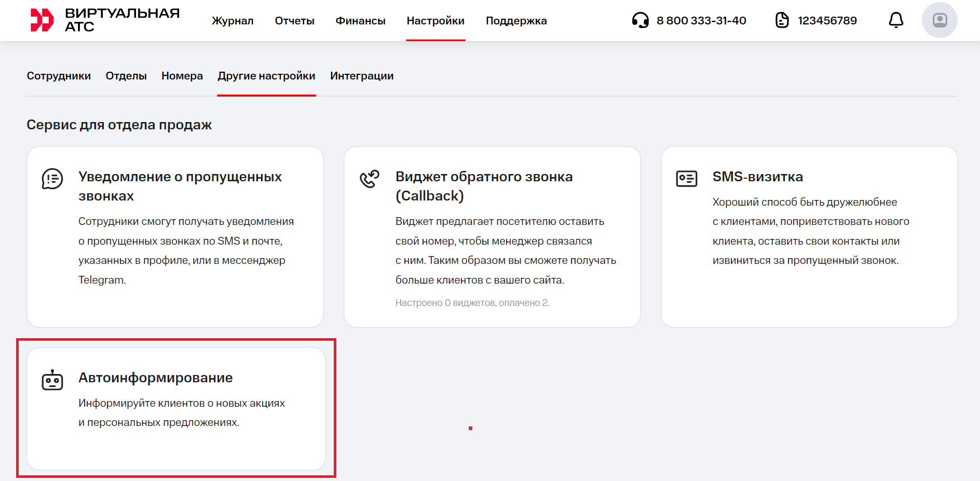
Task: Select the Поддержка menu item
Action: (x=516, y=21)
